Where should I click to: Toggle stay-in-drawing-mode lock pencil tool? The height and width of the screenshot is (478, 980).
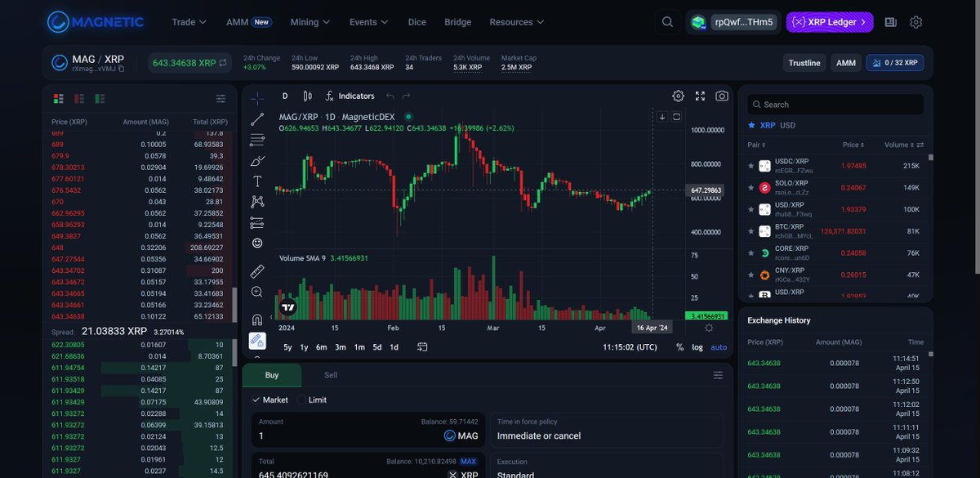[257, 340]
